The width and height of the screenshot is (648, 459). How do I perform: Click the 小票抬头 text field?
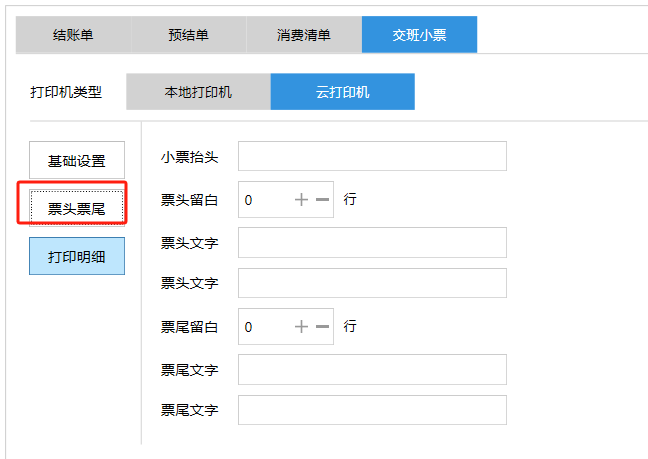372,157
